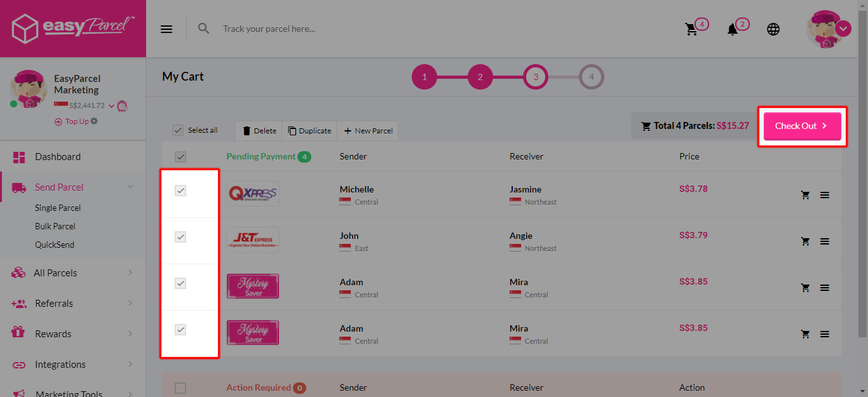
Task: Go to the Dashboard menu item
Action: [58, 156]
